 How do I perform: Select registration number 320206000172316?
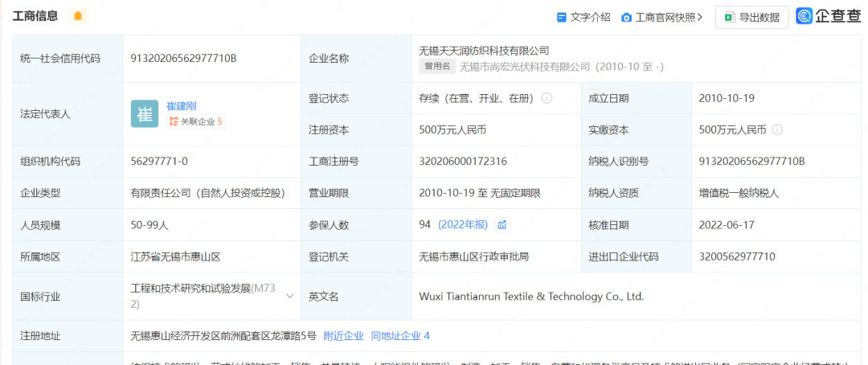[x=464, y=162]
